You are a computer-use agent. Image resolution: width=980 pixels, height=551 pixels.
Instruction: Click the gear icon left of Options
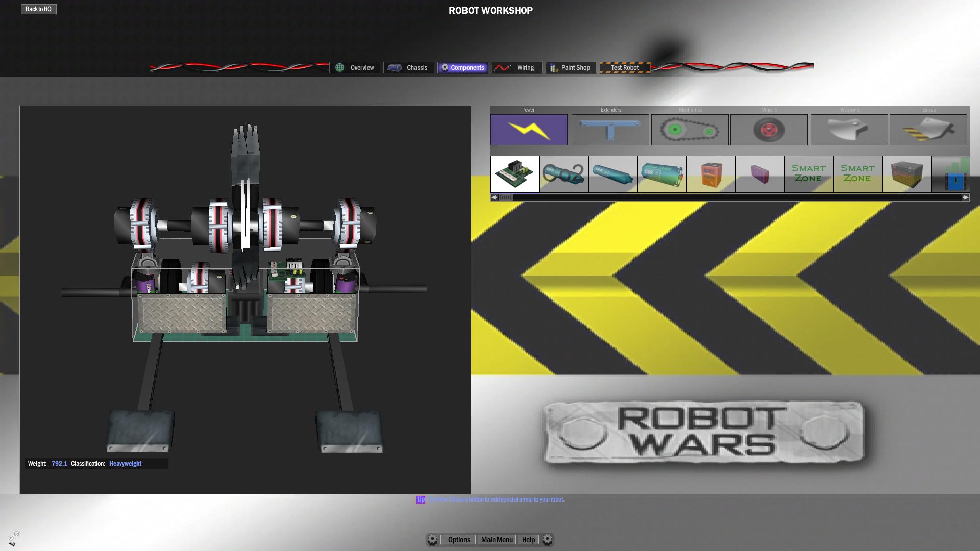(432, 540)
